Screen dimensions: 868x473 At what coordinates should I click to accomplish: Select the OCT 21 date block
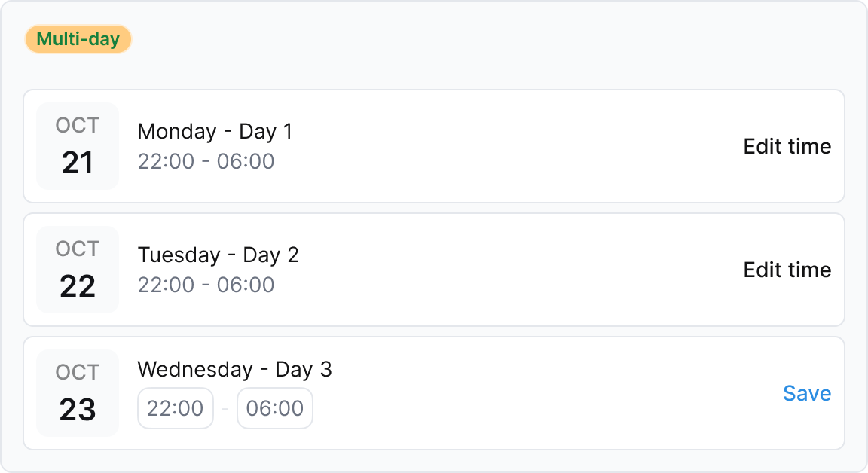[77, 145]
